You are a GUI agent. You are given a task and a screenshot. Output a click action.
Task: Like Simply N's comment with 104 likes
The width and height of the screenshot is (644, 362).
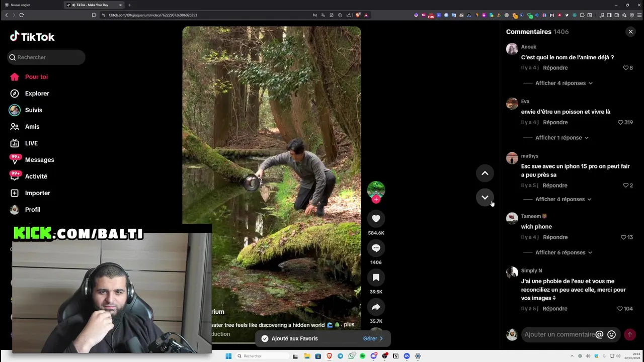(x=620, y=309)
